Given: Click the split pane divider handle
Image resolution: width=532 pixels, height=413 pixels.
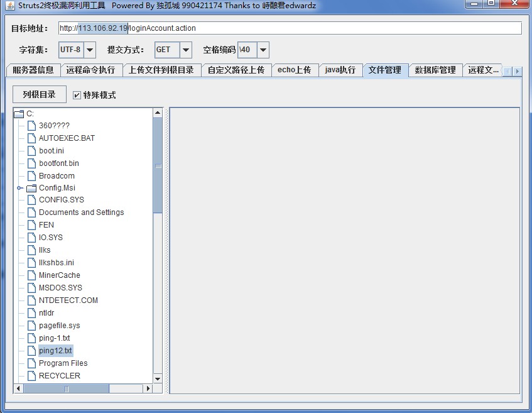Looking at the screenshot, I should [166, 251].
